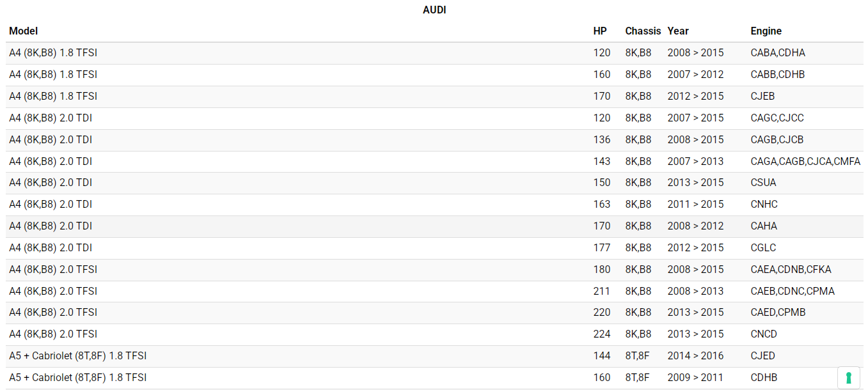This screenshot has height=390, width=868.
Task: Click the HP column header
Action: point(600,31)
